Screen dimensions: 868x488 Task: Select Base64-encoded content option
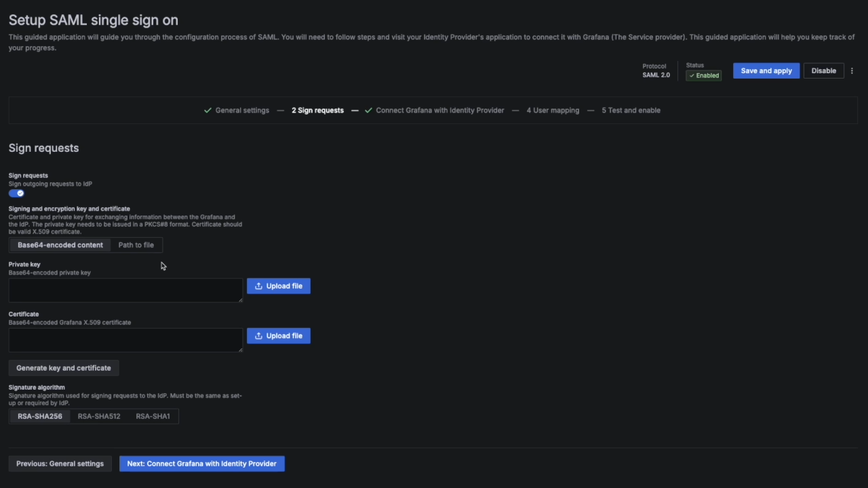pos(60,245)
